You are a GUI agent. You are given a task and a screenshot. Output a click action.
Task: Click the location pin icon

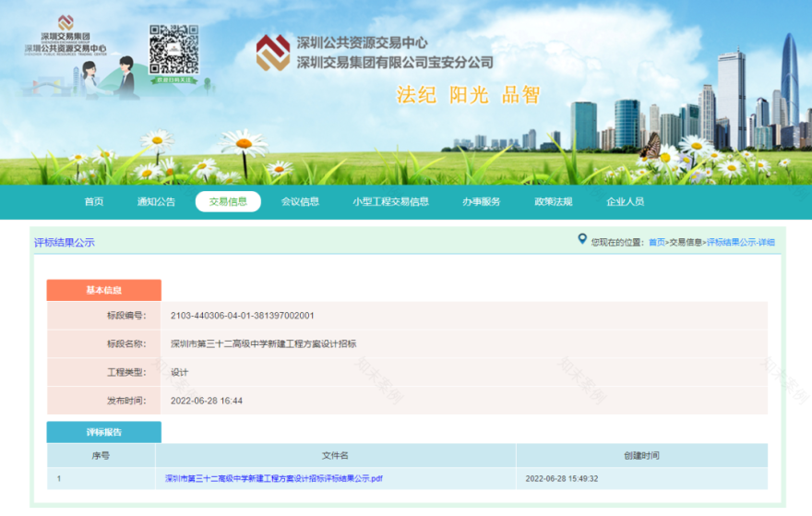pos(582,239)
